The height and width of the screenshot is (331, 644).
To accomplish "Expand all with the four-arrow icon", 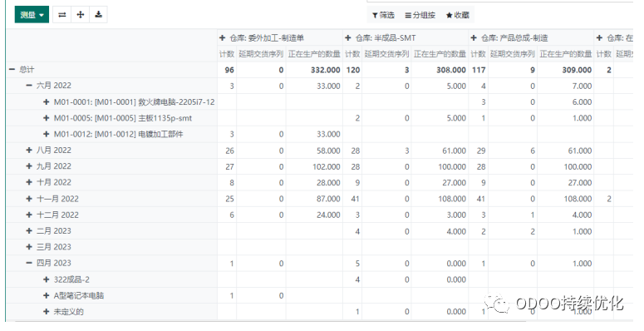I will pos(81,15).
